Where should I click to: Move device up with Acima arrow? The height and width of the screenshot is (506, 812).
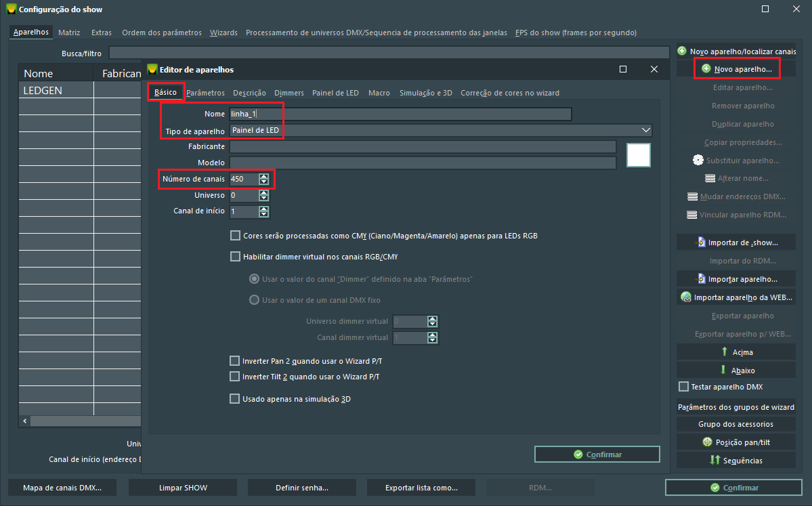pos(724,352)
